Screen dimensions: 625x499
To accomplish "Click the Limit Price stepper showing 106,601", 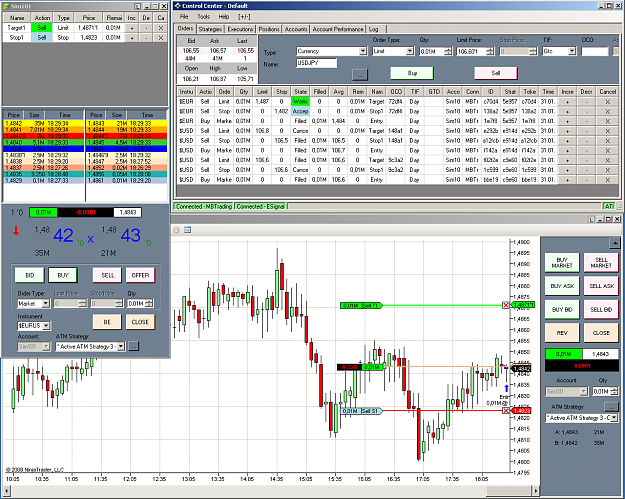I will 490,51.
